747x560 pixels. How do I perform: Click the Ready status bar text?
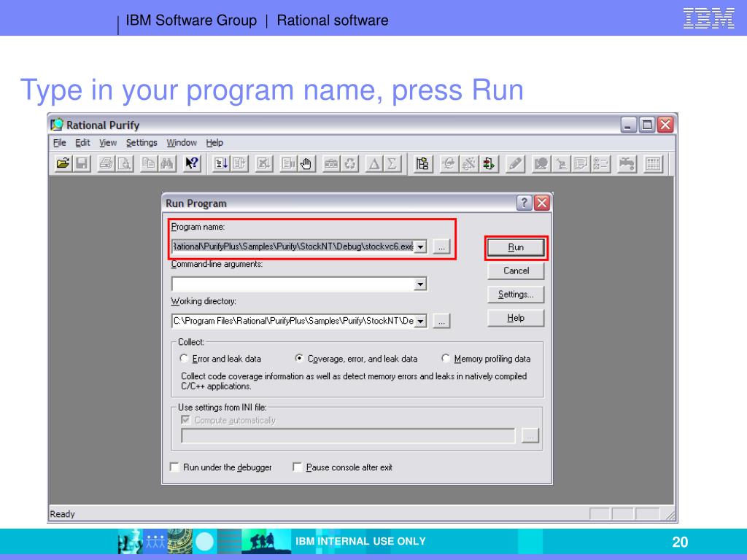coord(63,514)
